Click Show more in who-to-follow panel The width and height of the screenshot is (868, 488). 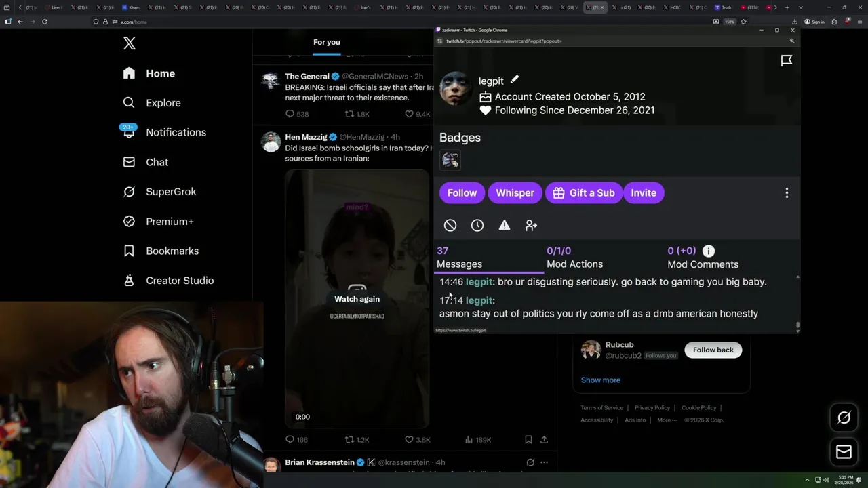pos(600,380)
